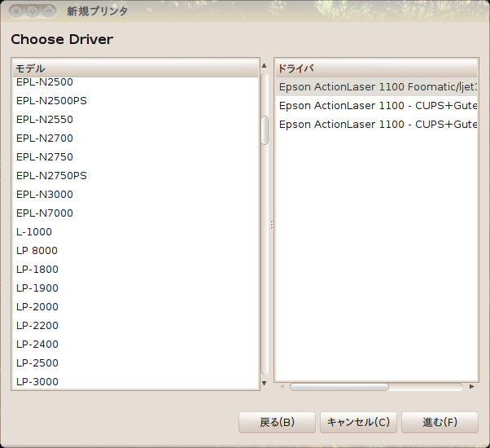Screen dimensions: 490x448
Task: Select the Epson ActionLaser 1100 Foomatic/ljet driver
Action: click(x=377, y=87)
